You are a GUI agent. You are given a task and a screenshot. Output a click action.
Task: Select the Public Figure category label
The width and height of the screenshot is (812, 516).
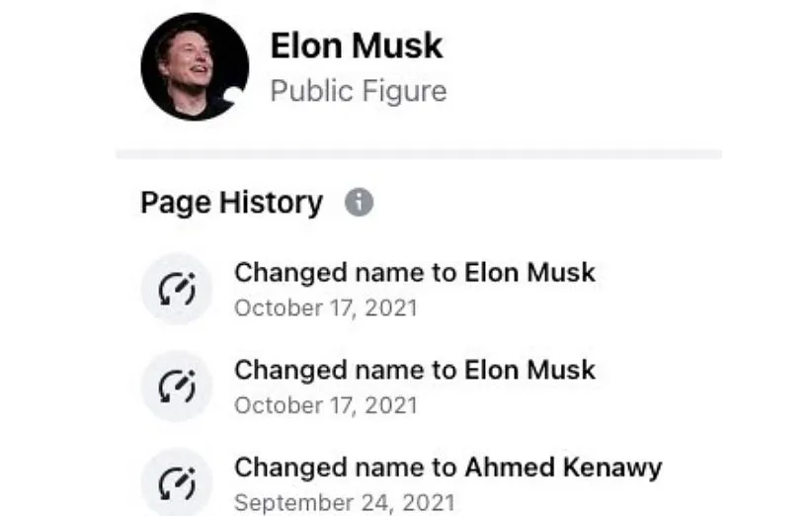pyautogui.click(x=358, y=92)
